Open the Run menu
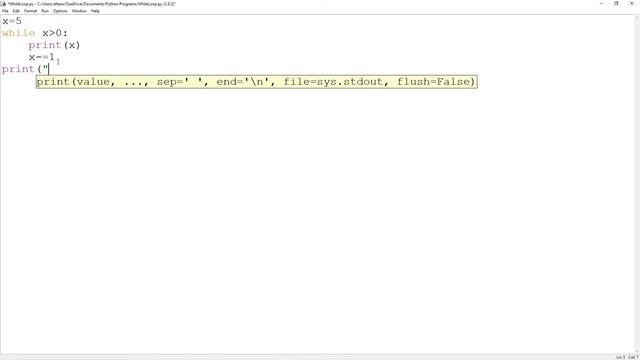 click(x=45, y=11)
